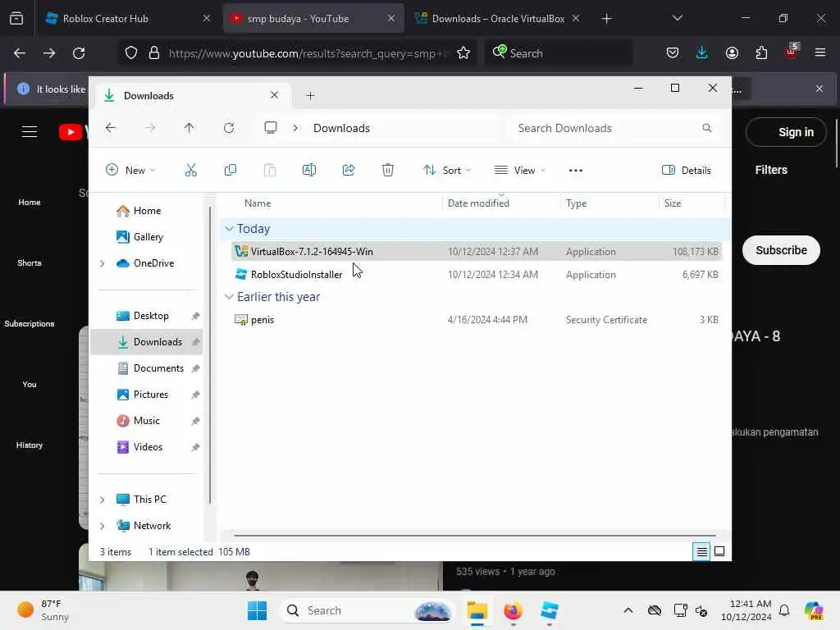Bookmark this page with the star icon
The height and width of the screenshot is (630, 840).
pos(463,53)
